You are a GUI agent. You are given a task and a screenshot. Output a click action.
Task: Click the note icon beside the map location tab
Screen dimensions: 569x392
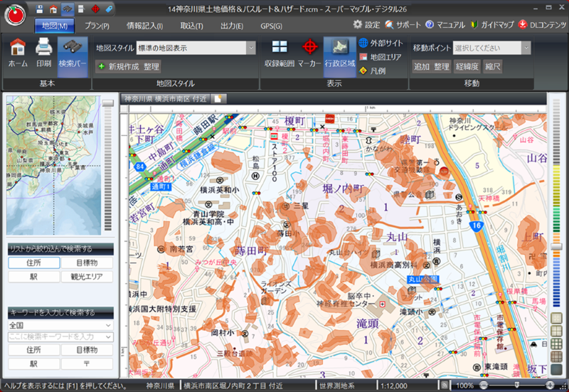point(218,99)
